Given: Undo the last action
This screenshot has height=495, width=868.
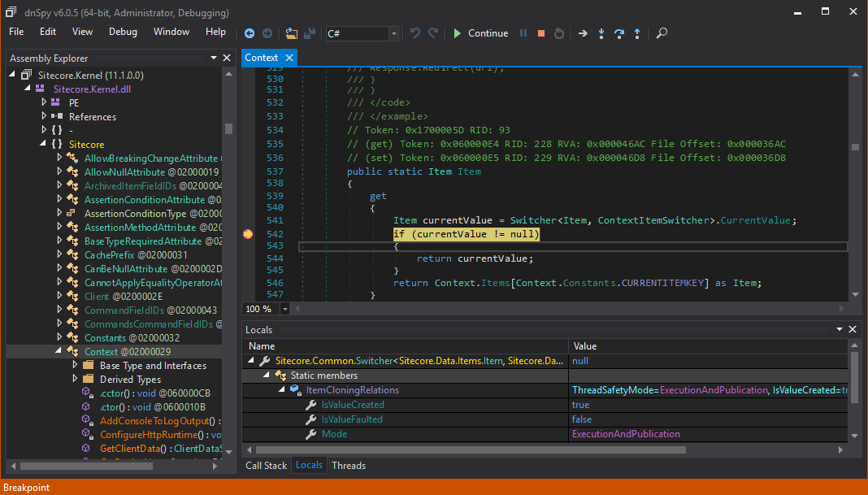Looking at the screenshot, I should (x=414, y=33).
